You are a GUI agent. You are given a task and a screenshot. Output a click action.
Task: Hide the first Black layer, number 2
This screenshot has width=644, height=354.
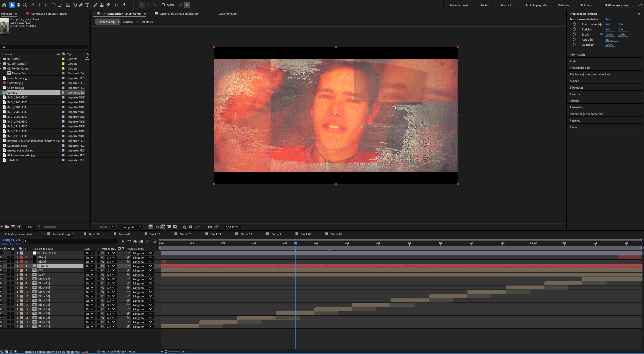(x=1, y=257)
